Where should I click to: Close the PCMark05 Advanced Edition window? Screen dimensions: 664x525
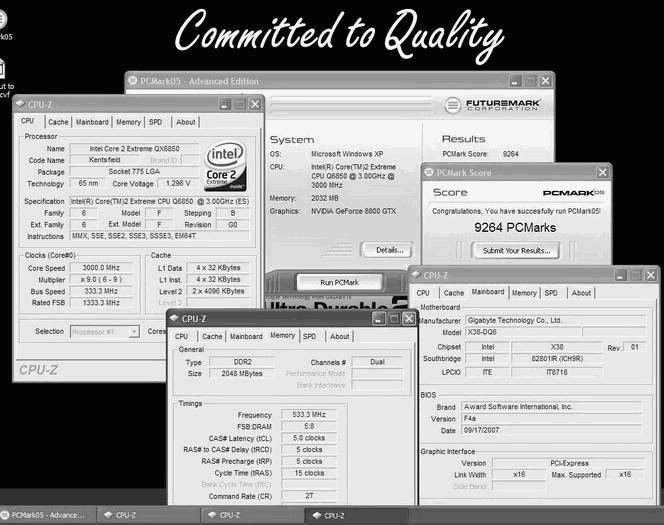point(546,81)
